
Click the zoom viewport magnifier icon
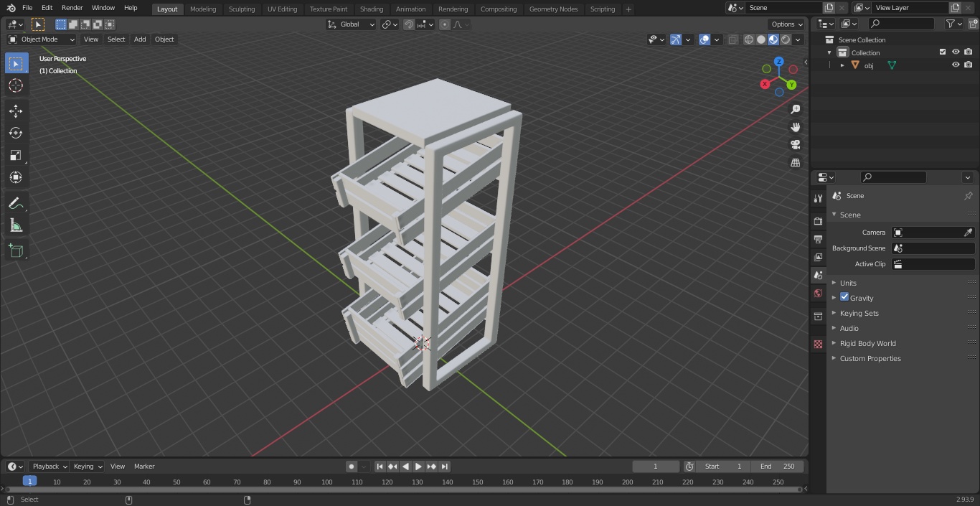(795, 109)
